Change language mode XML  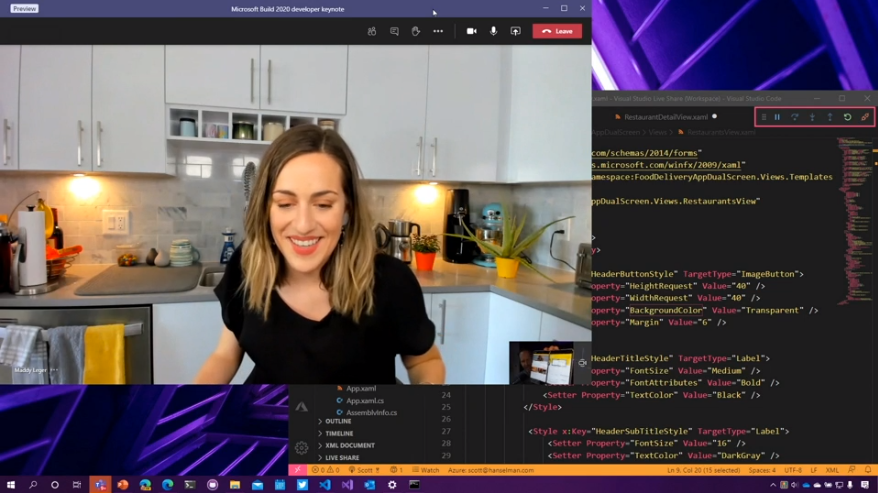[x=832, y=470]
